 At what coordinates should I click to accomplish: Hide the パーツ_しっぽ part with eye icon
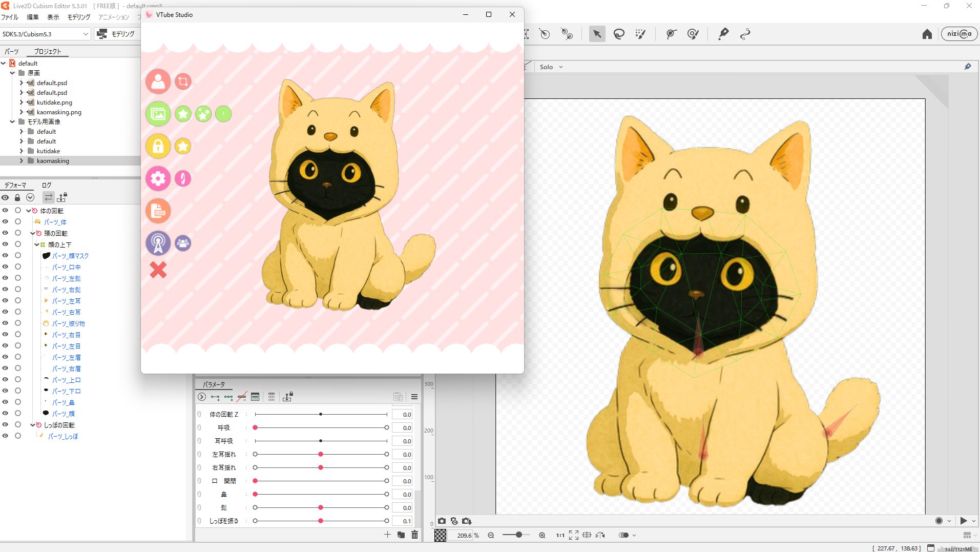(x=5, y=436)
